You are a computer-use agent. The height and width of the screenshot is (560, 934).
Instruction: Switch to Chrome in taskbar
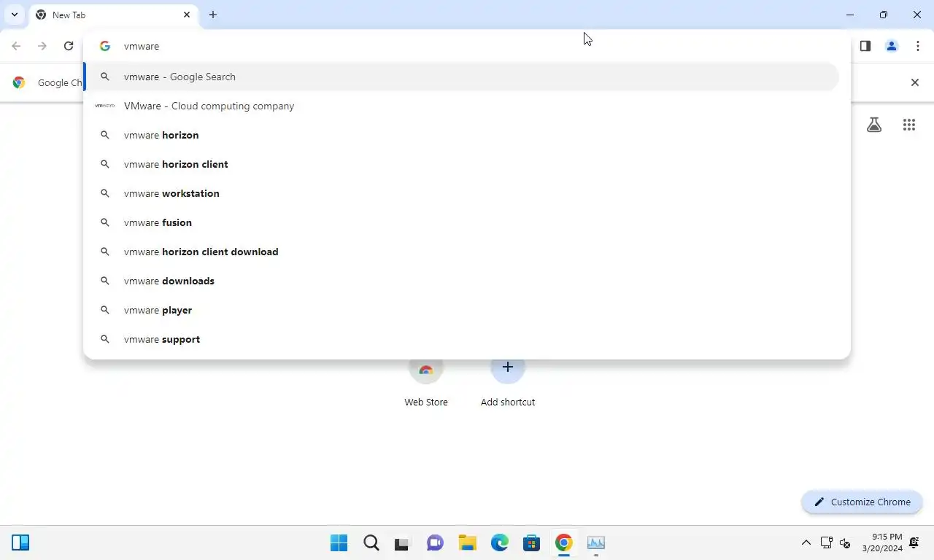564,542
